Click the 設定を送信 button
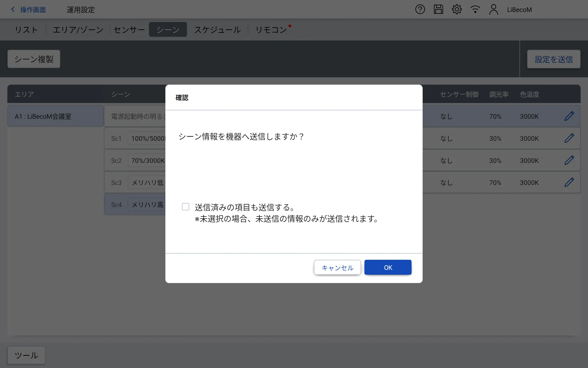The image size is (588, 368). (553, 59)
